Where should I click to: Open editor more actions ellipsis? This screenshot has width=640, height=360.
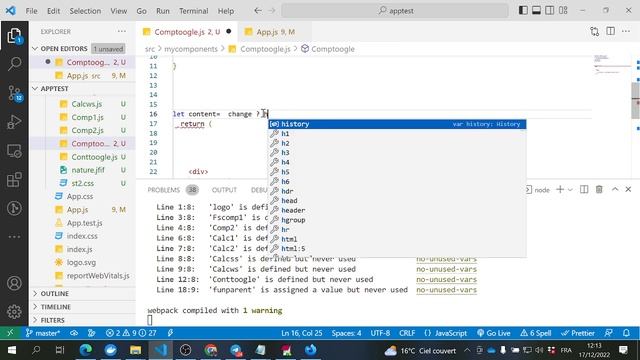point(626,31)
